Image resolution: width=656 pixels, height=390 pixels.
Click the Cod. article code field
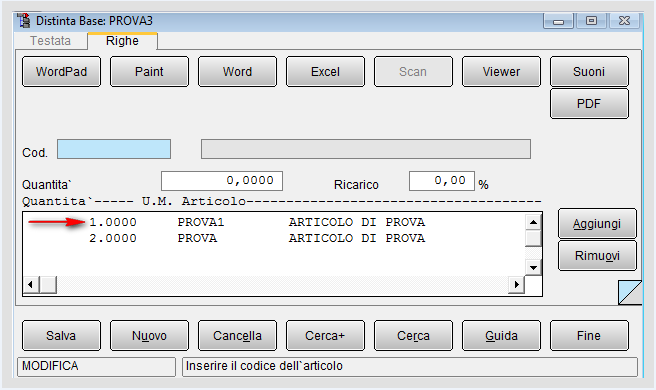coord(114,149)
